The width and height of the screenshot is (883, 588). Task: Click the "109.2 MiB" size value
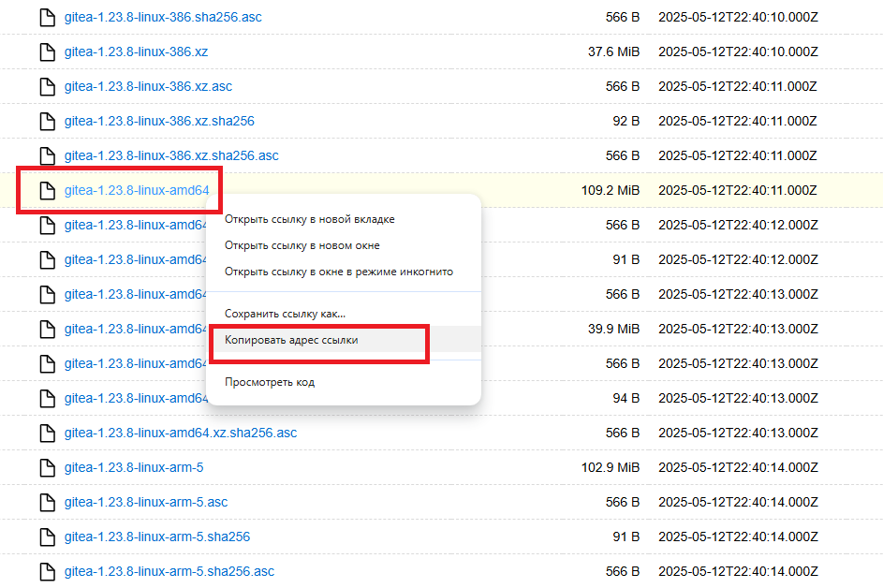point(611,190)
